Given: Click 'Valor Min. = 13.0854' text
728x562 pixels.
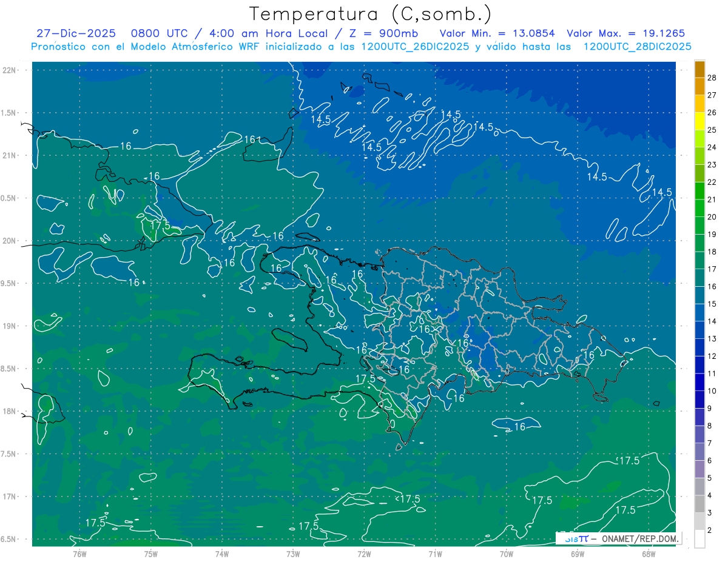Looking at the screenshot, I should (497, 33).
